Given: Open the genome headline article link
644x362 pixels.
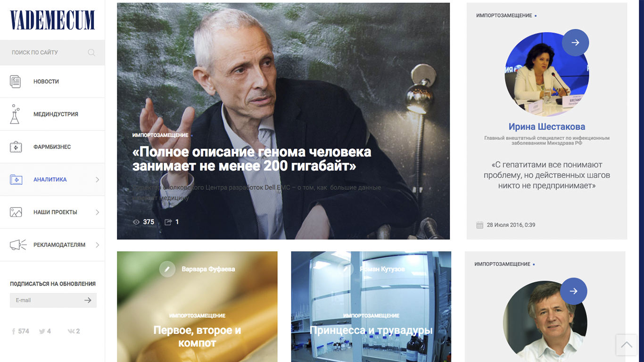Looking at the screenshot, I should coord(252,159).
